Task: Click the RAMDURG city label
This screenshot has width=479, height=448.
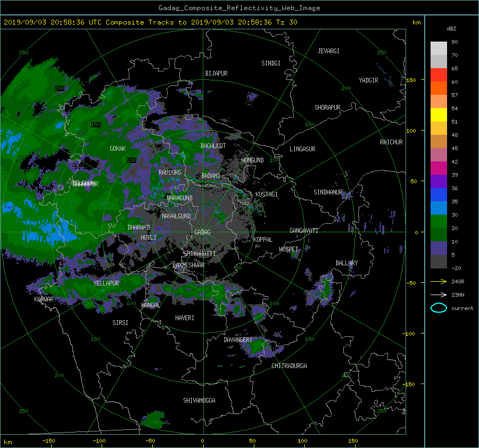Action: pyautogui.click(x=170, y=173)
